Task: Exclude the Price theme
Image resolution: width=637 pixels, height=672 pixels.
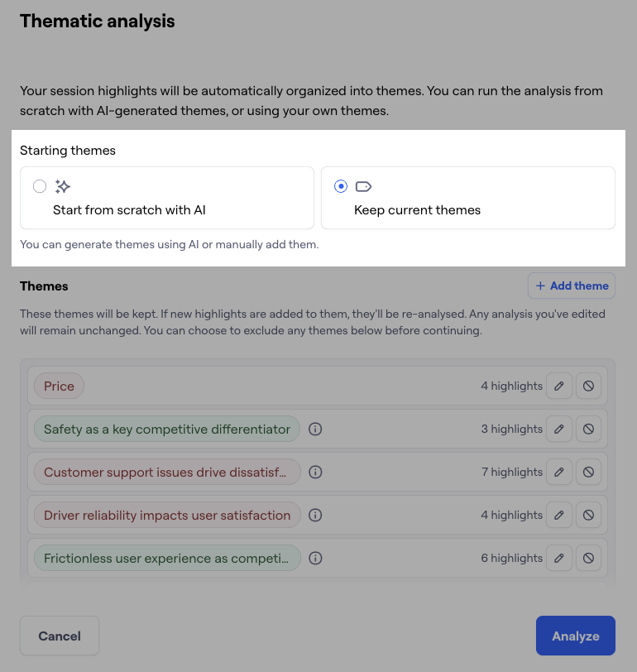Action: point(588,386)
